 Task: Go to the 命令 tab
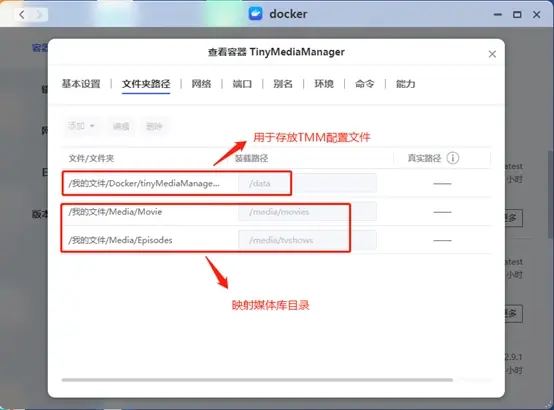[365, 84]
